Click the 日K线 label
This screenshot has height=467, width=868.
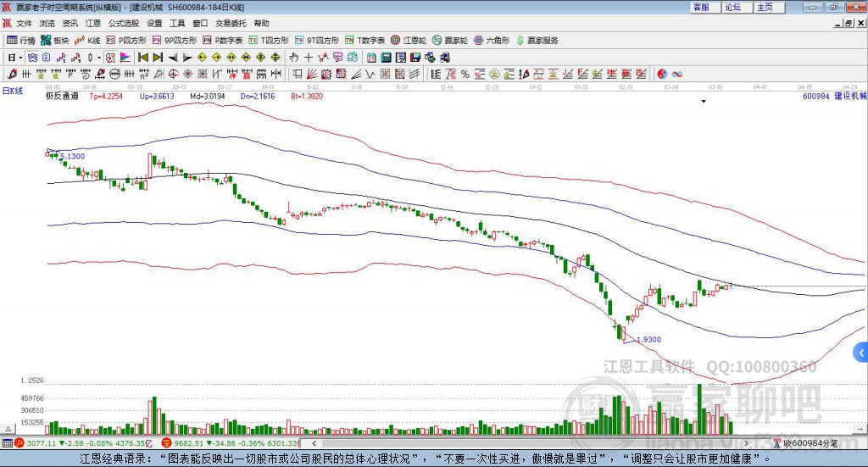(x=13, y=92)
